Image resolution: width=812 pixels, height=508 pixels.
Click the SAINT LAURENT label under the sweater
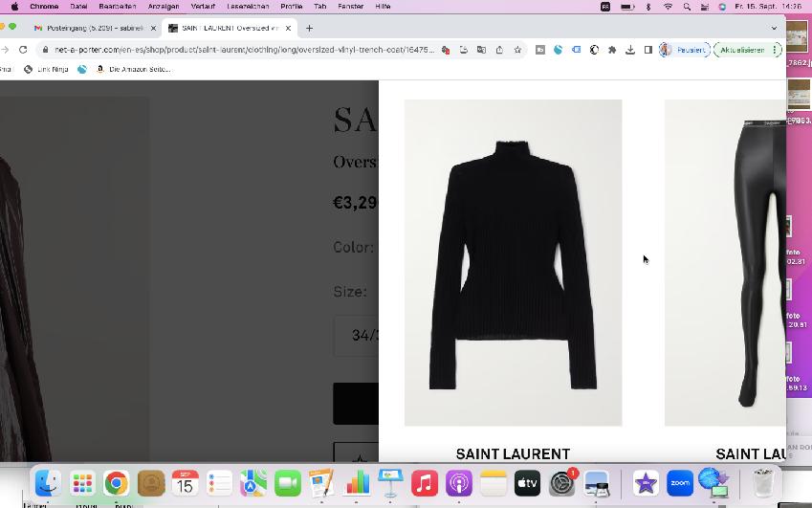click(513, 453)
